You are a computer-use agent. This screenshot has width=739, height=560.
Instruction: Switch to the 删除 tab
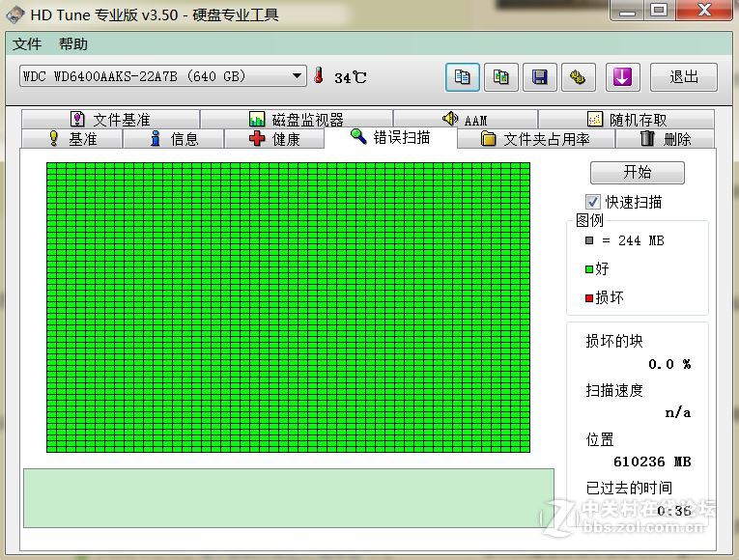[665, 139]
